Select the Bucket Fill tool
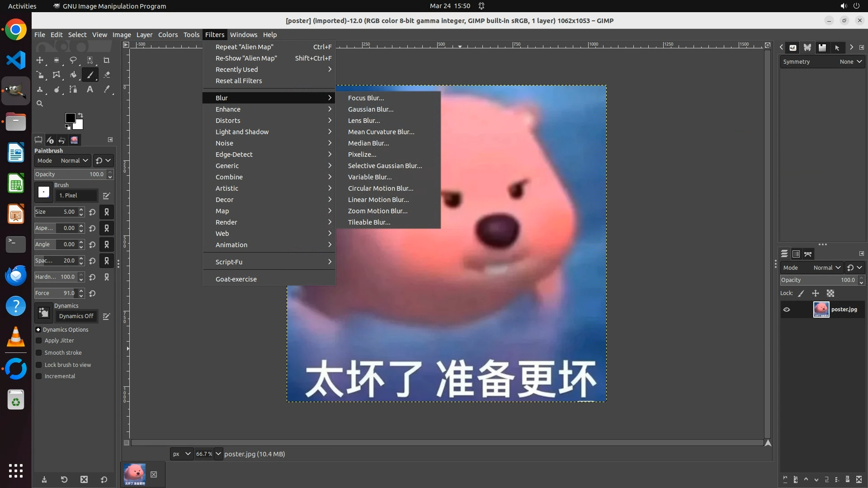This screenshot has width=868, height=488. point(73,75)
